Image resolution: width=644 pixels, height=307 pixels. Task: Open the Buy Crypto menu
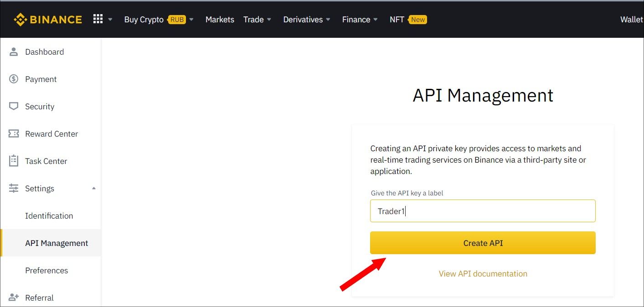(144, 20)
